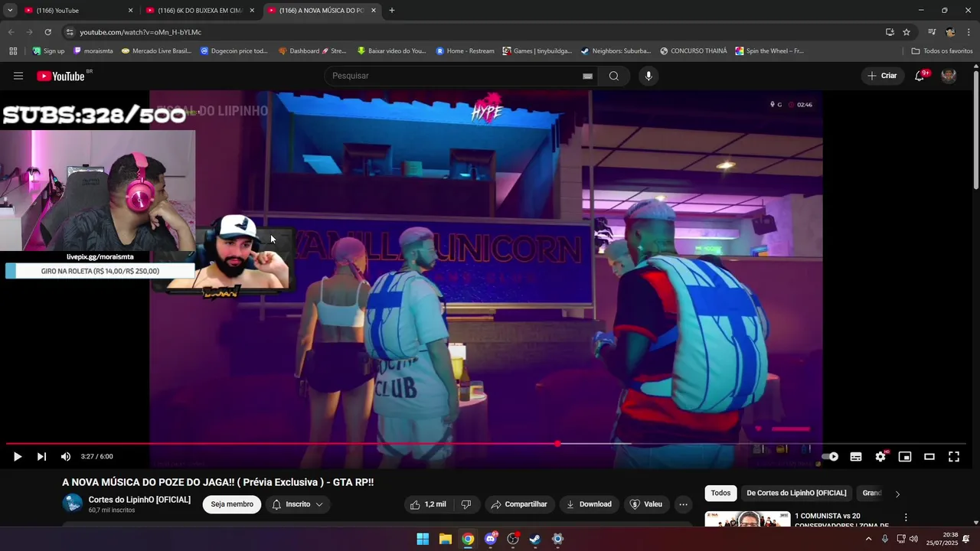Open the YouTube account avatar menu

pos(949,76)
